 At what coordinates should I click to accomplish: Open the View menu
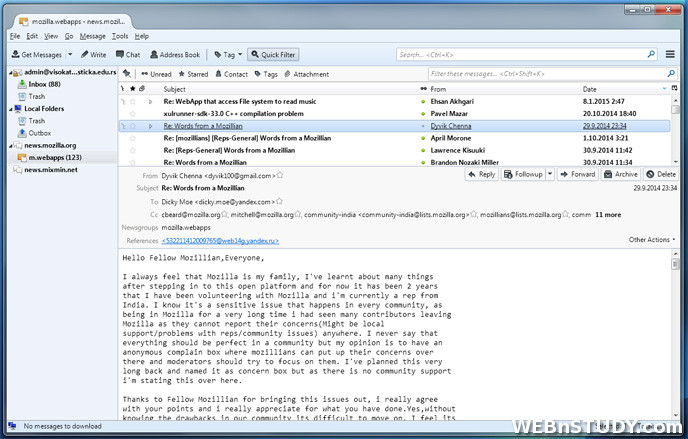(51, 36)
